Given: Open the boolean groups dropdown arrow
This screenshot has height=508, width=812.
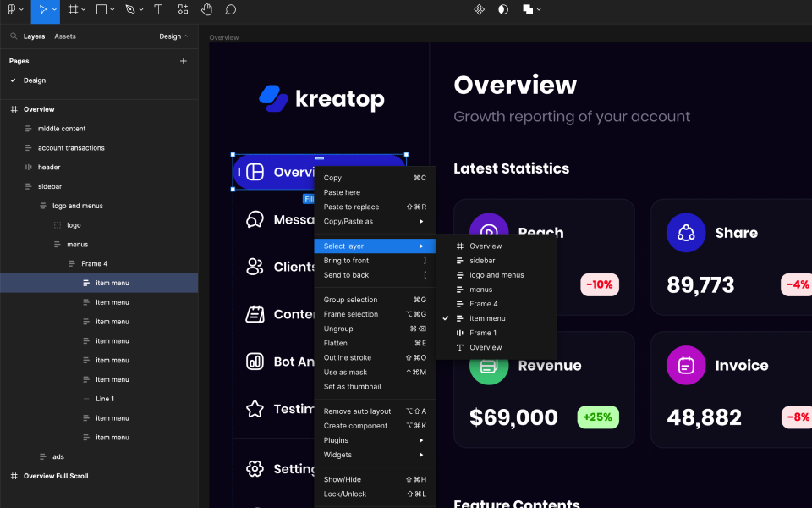Looking at the screenshot, I should click(x=540, y=10).
